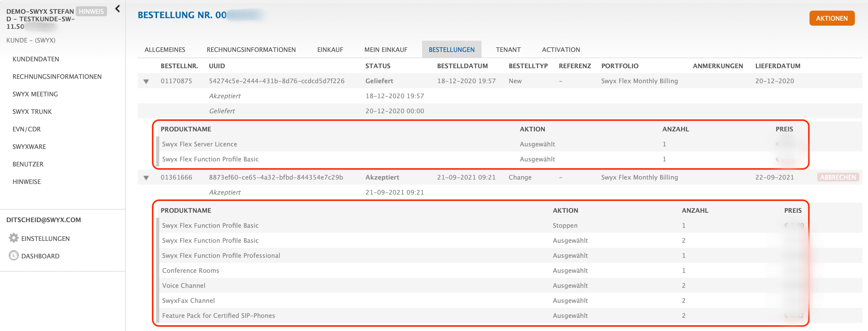Click the Dashboard clock icon
This screenshot has height=331, width=868.
pos(13,256)
